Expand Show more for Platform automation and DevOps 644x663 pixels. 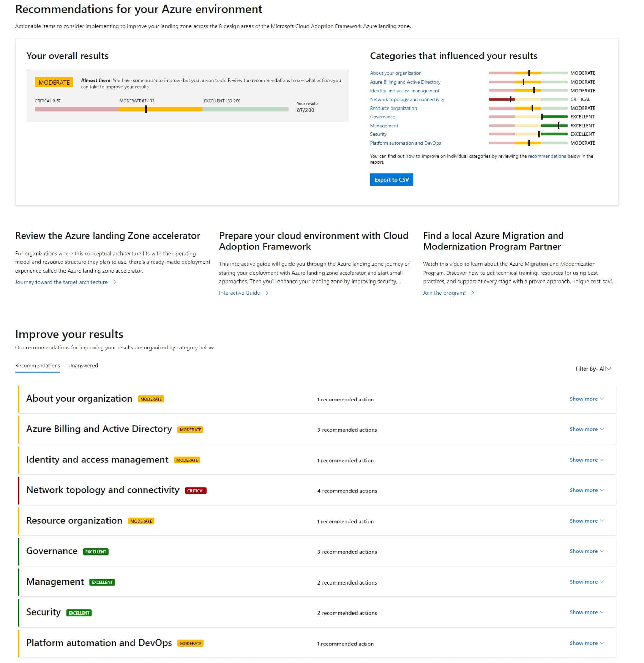(x=587, y=643)
